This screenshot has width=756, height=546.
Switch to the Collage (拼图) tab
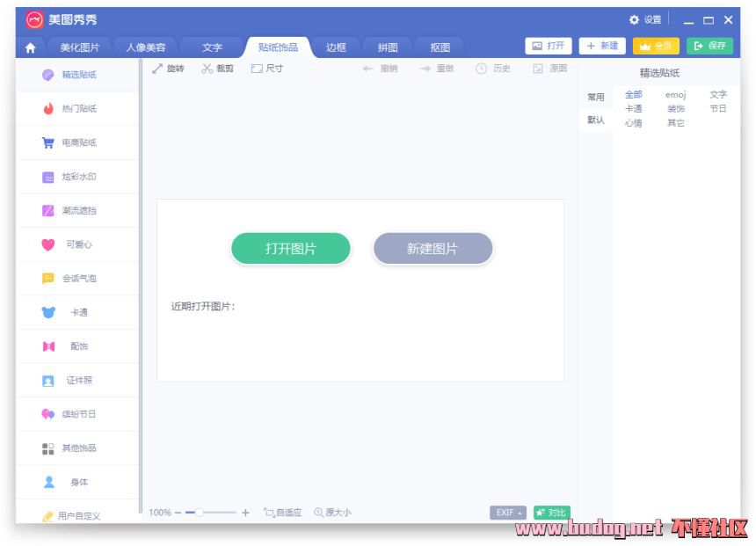point(388,47)
